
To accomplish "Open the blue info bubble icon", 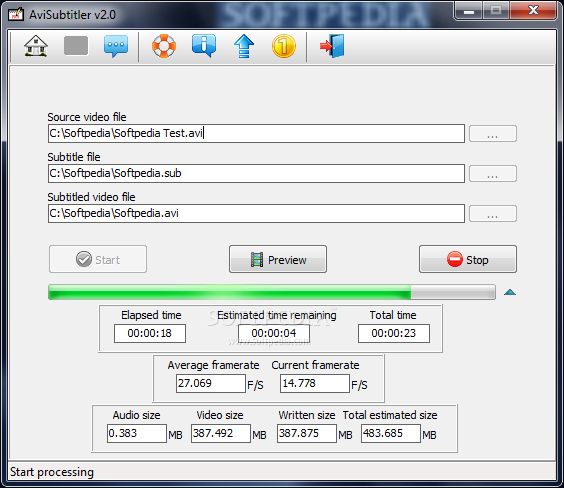I will [x=204, y=46].
